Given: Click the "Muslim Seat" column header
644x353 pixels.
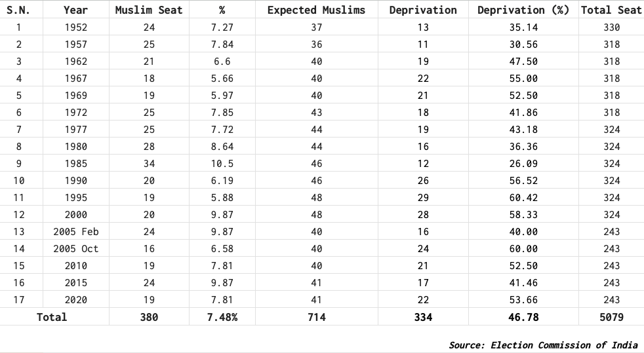Looking at the screenshot, I should [149, 10].
